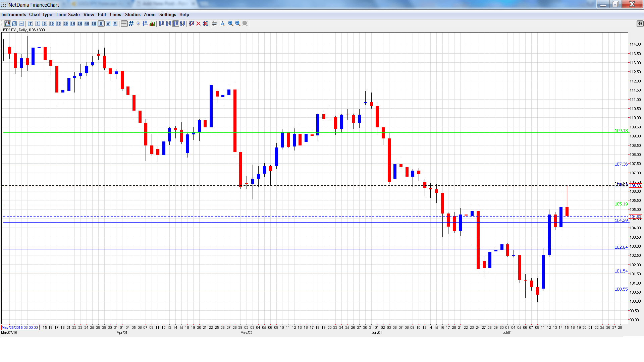Click the red X delete line icon
This screenshot has width=644, height=362.
tap(198, 23)
